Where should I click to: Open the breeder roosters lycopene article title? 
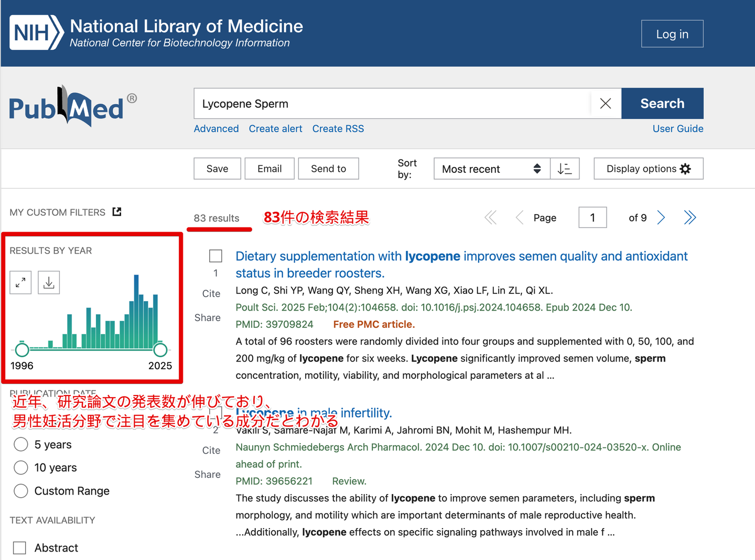point(461,265)
